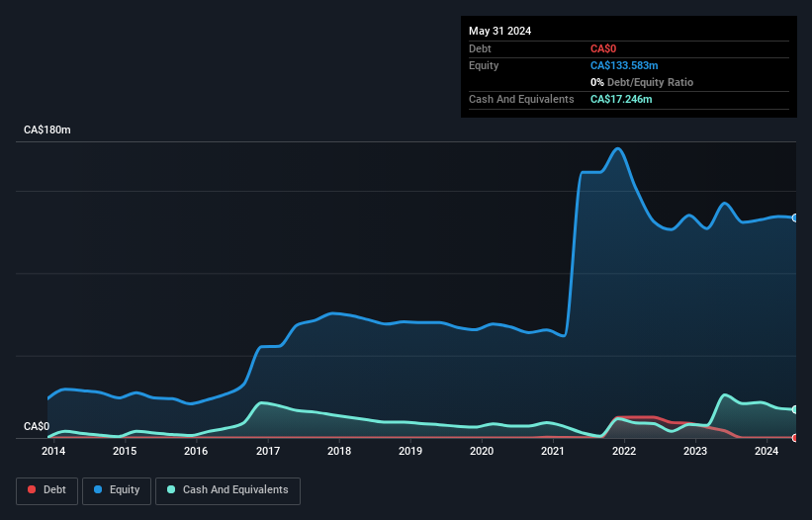
Task: Click the red CA$0 debt value in tooltip
Action: [603, 48]
